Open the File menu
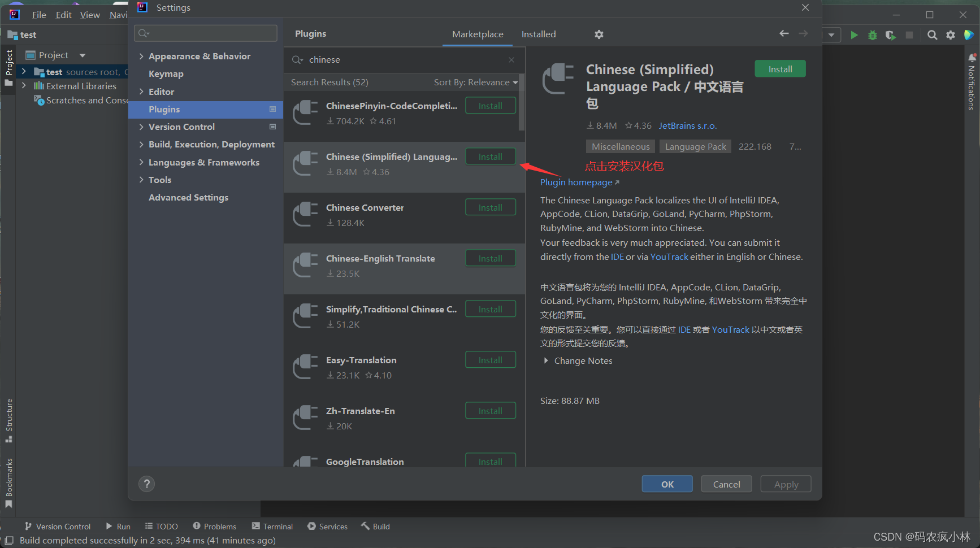The width and height of the screenshot is (980, 548). click(x=39, y=15)
